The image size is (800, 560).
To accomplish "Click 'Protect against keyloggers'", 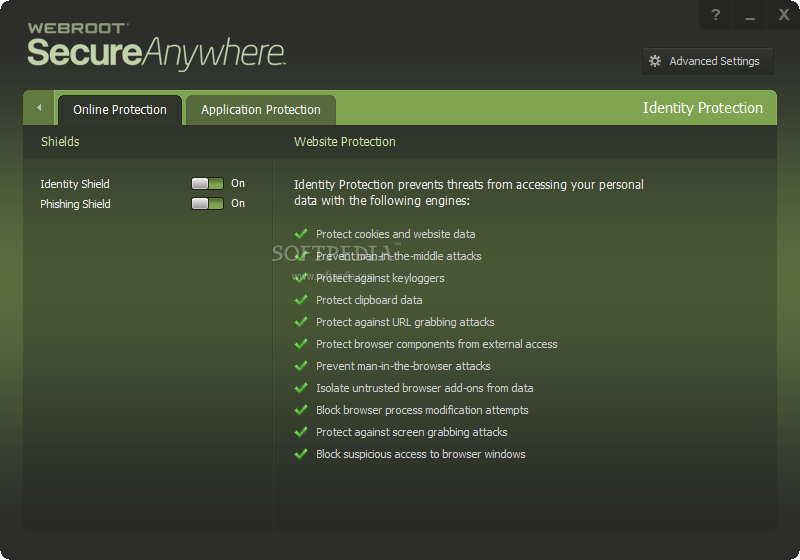I will tap(380, 278).
